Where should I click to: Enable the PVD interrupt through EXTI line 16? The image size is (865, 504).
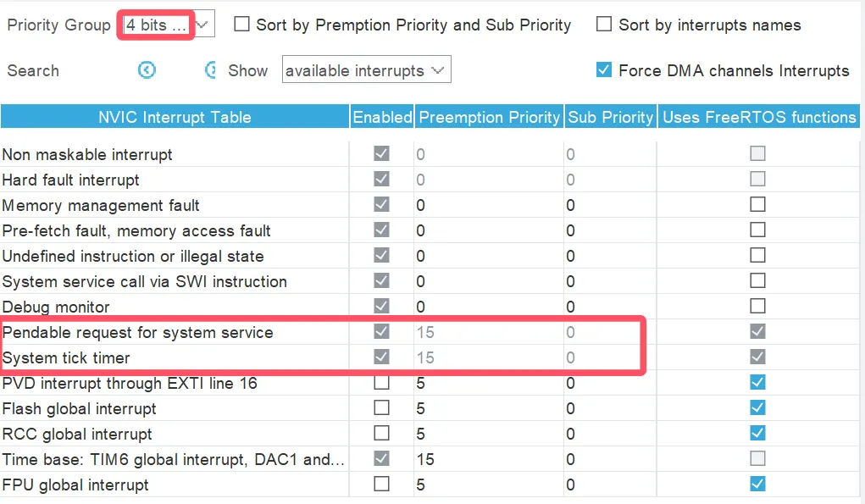click(x=382, y=383)
